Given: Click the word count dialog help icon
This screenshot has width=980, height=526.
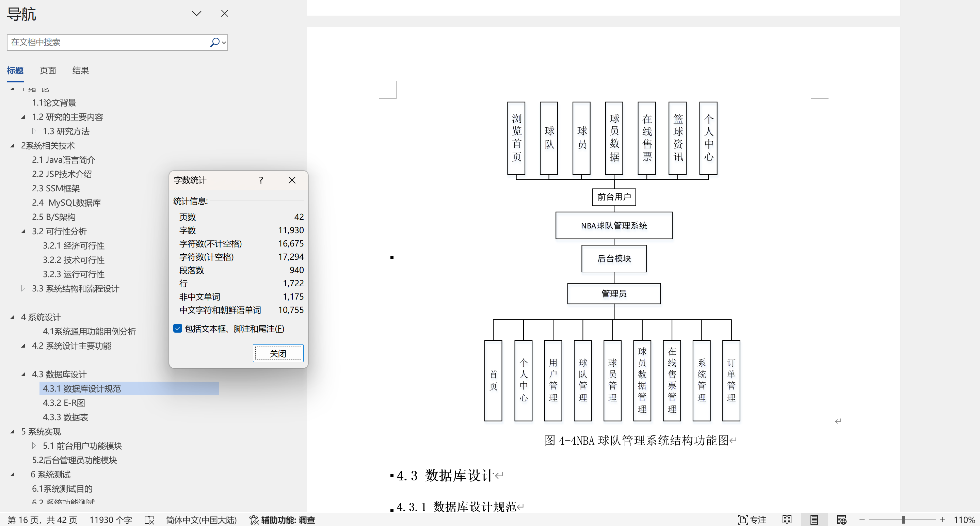Looking at the screenshot, I should [261, 180].
